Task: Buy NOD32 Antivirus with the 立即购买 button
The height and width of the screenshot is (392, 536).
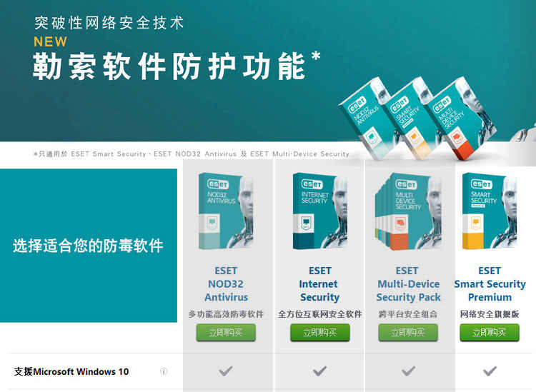Action: pyautogui.click(x=226, y=333)
